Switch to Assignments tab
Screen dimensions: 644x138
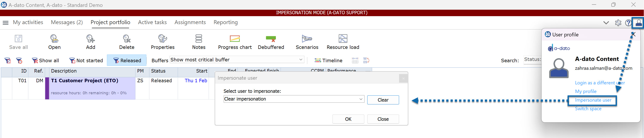pyautogui.click(x=190, y=22)
